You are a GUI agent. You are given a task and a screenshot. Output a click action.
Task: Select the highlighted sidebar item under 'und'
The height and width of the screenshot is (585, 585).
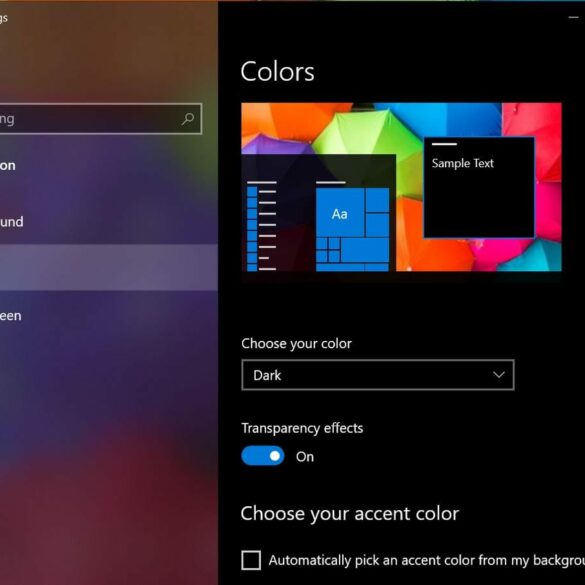pos(109,267)
